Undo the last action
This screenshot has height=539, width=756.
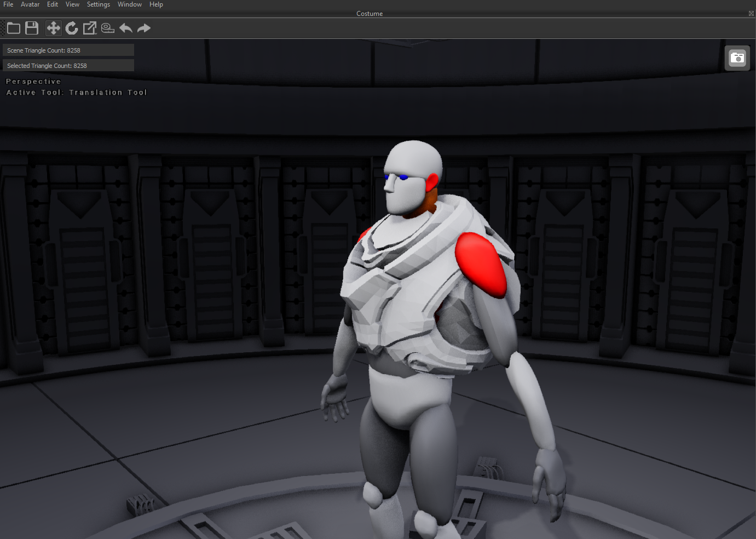(126, 28)
